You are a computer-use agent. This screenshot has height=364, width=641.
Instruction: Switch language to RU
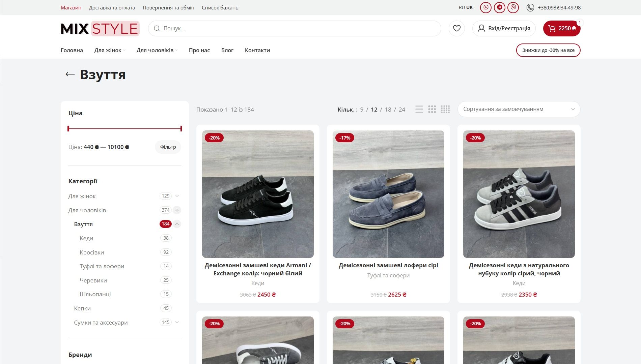(462, 7)
